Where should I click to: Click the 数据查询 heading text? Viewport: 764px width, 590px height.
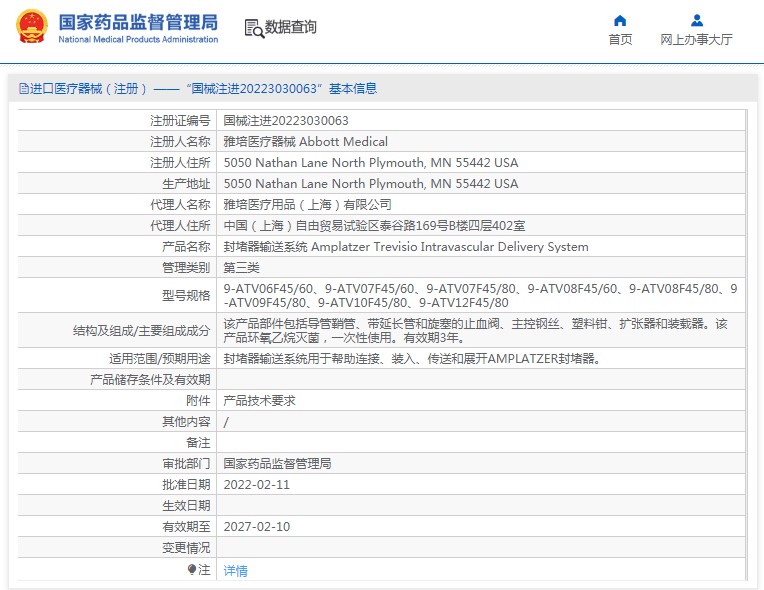click(x=290, y=27)
